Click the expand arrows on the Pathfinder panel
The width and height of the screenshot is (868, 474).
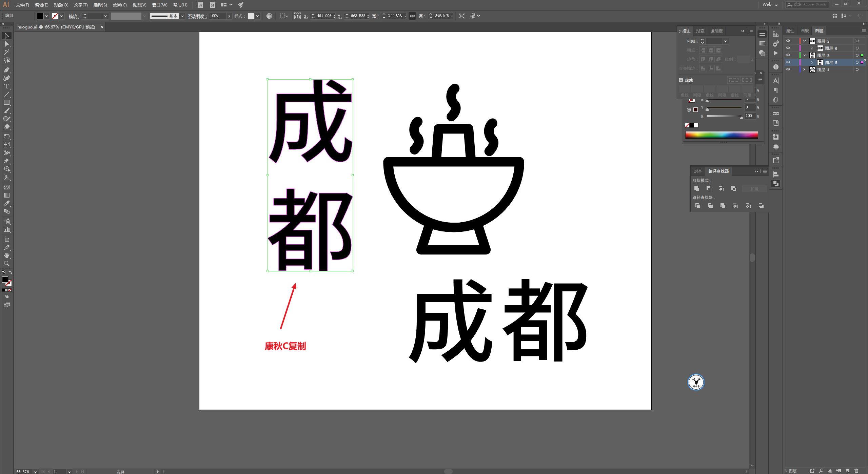(x=756, y=171)
